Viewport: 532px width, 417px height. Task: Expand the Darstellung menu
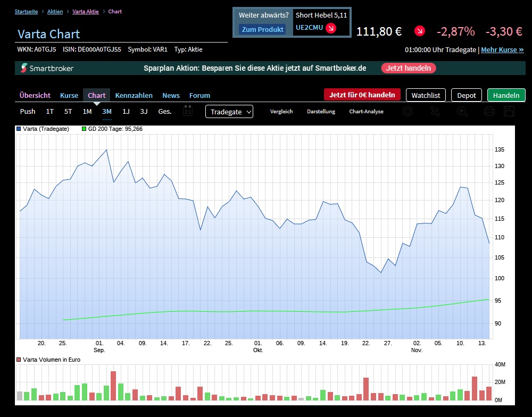321,111
